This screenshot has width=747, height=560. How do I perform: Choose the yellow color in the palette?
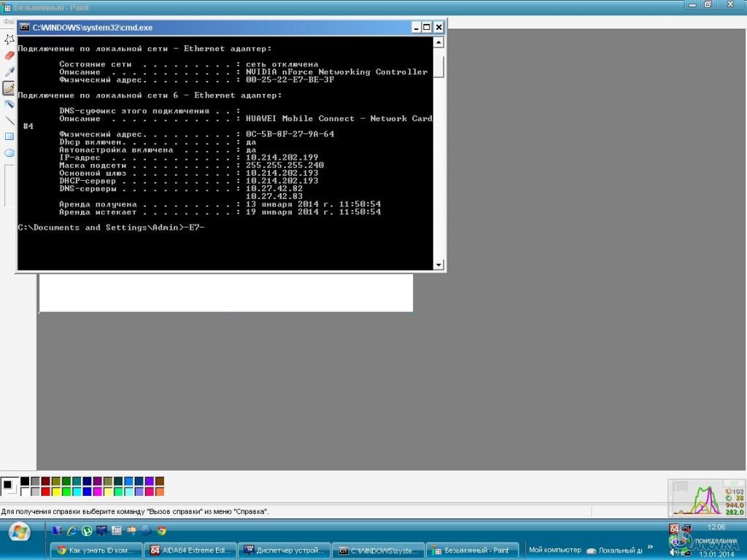click(x=55, y=492)
